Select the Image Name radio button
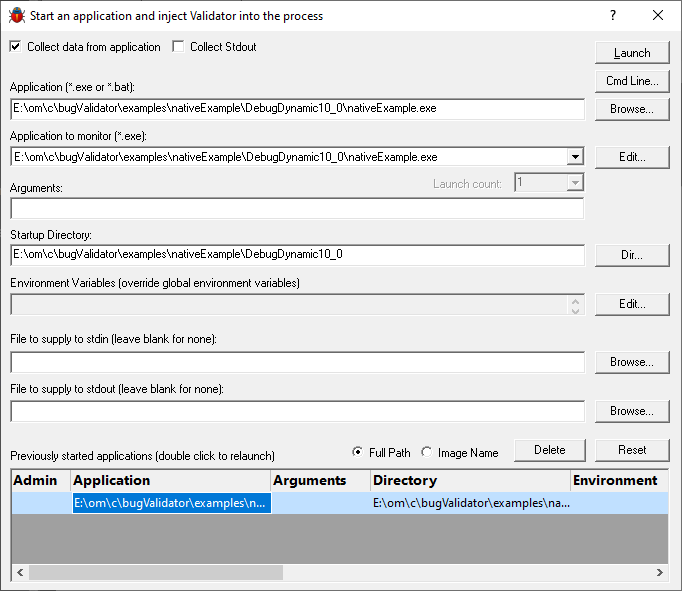Image resolution: width=682 pixels, height=591 pixels. click(x=427, y=452)
